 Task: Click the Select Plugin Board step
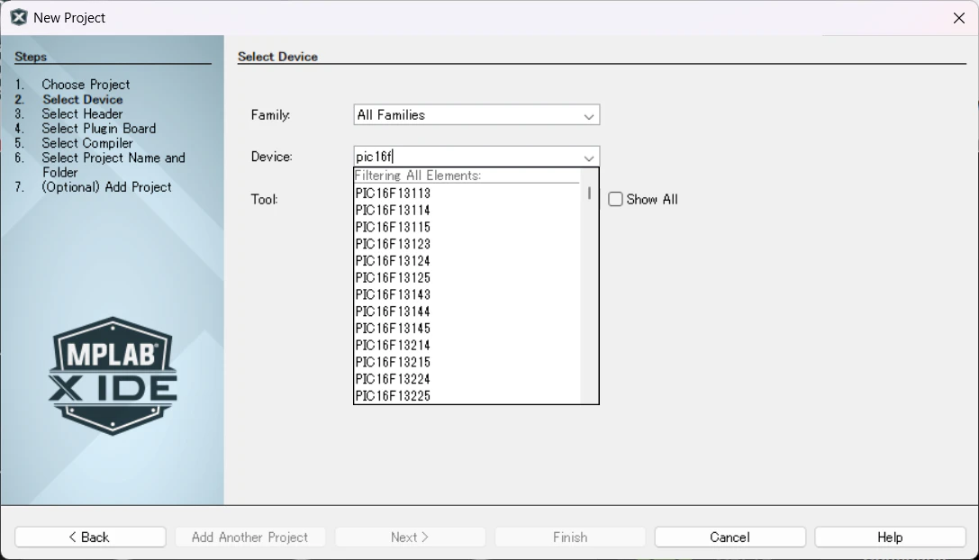tap(99, 128)
